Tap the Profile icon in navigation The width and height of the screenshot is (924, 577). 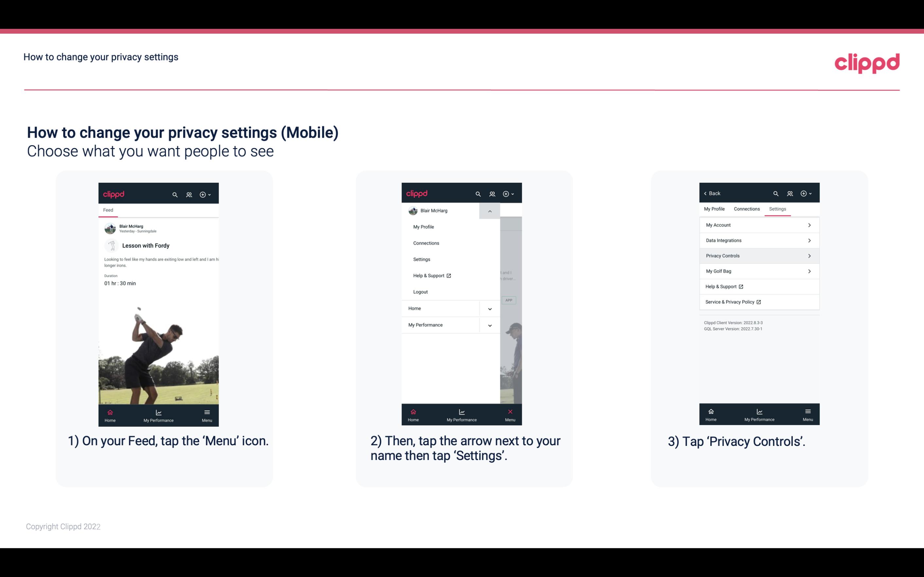coord(189,194)
